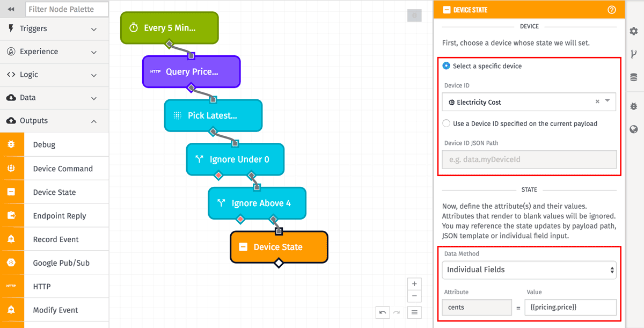The width and height of the screenshot is (644, 328).
Task: Click the Device ID JSON Path field
Action: coord(529,159)
